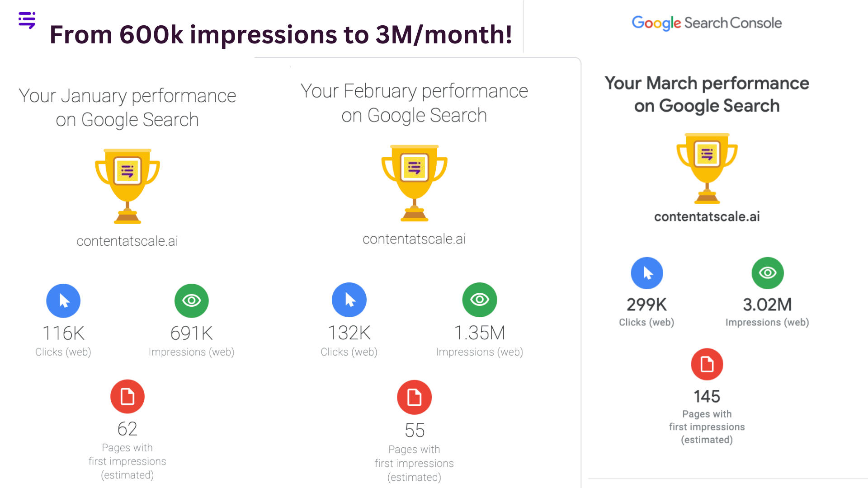Click the contentatscale.ai link under March trophy
Image resolution: width=868 pixels, height=488 pixels.
tap(707, 216)
